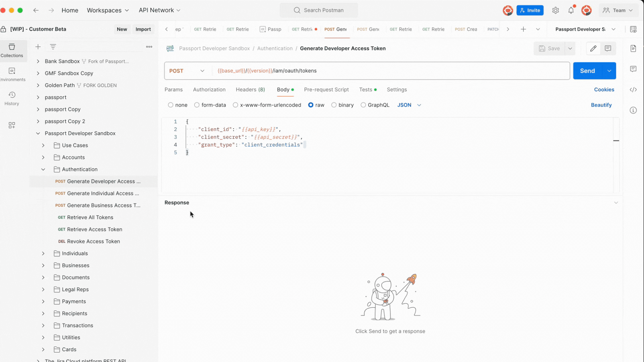Click the Search Postman field

[319, 10]
